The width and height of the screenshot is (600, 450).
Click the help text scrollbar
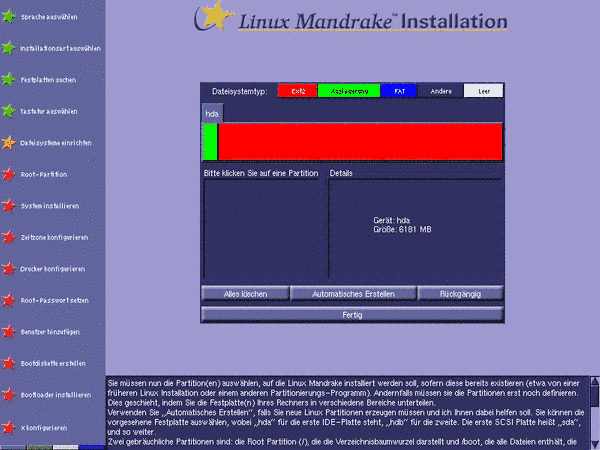[594, 410]
